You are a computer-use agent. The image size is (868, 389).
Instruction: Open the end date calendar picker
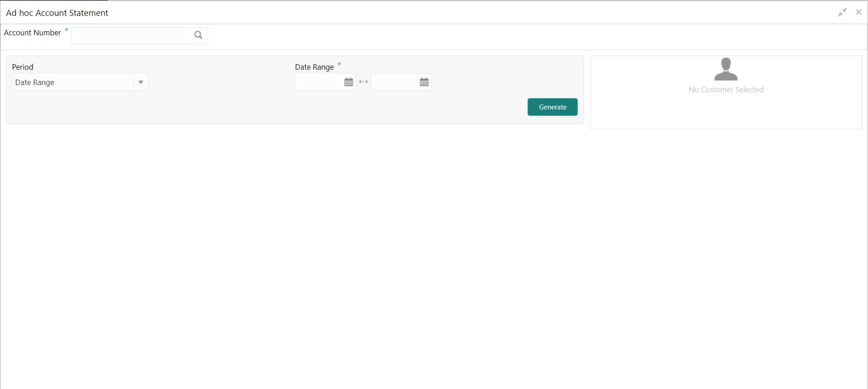click(x=424, y=82)
